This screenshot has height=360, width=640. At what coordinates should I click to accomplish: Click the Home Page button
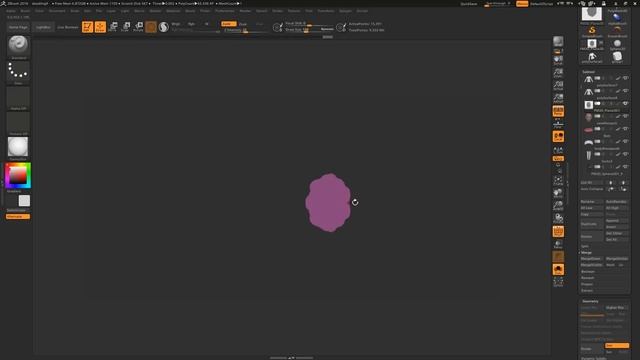coord(18,27)
